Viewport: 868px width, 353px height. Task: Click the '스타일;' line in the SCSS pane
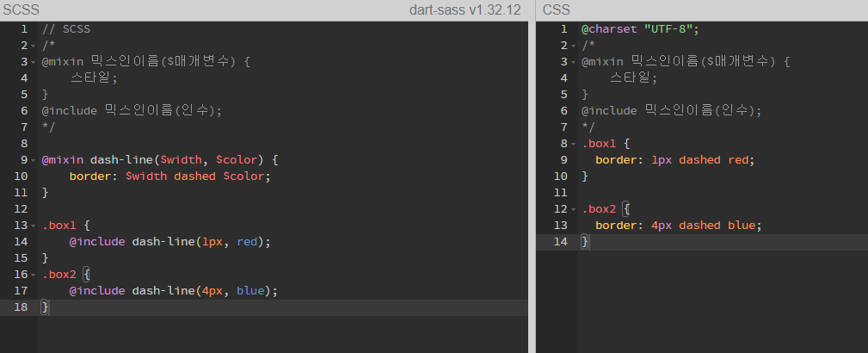[x=94, y=78]
